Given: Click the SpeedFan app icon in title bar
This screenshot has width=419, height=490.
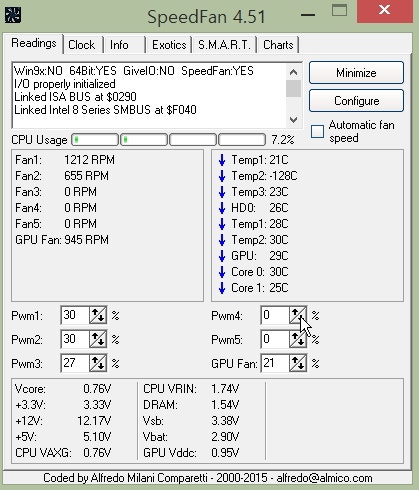Looking at the screenshot, I should [x=13, y=15].
